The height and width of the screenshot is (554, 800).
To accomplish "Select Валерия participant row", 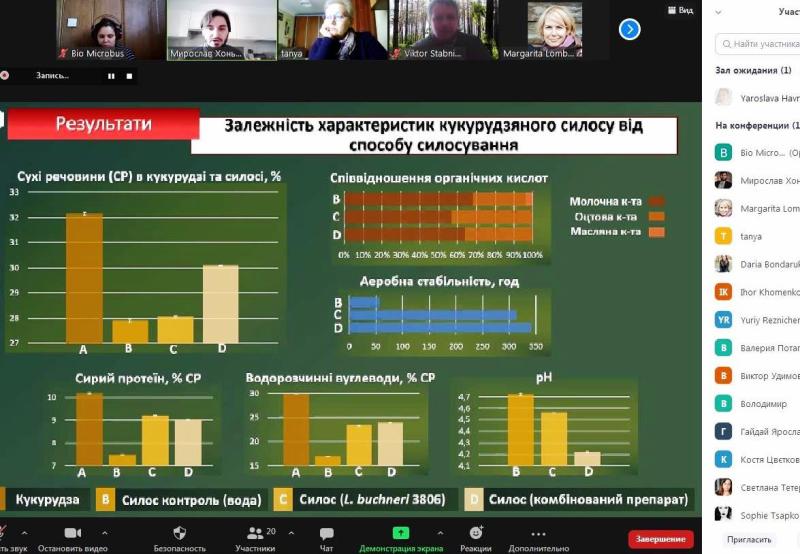I will (x=757, y=348).
